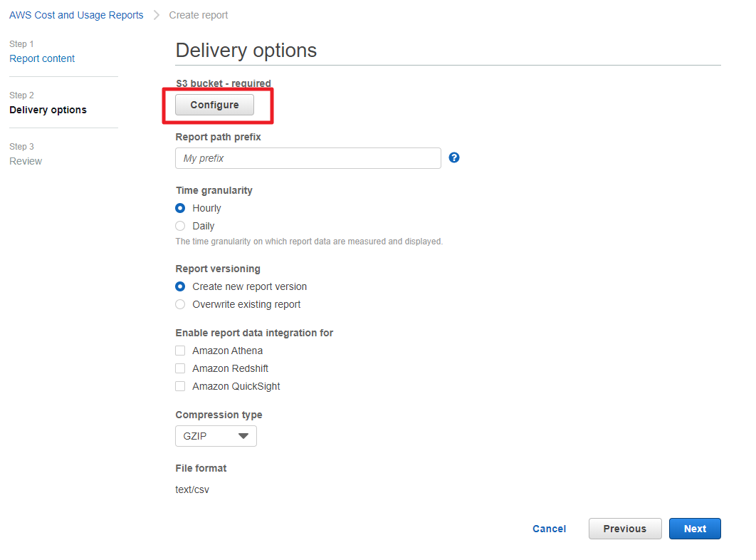Click the breadcrumb chevron separator

(157, 15)
